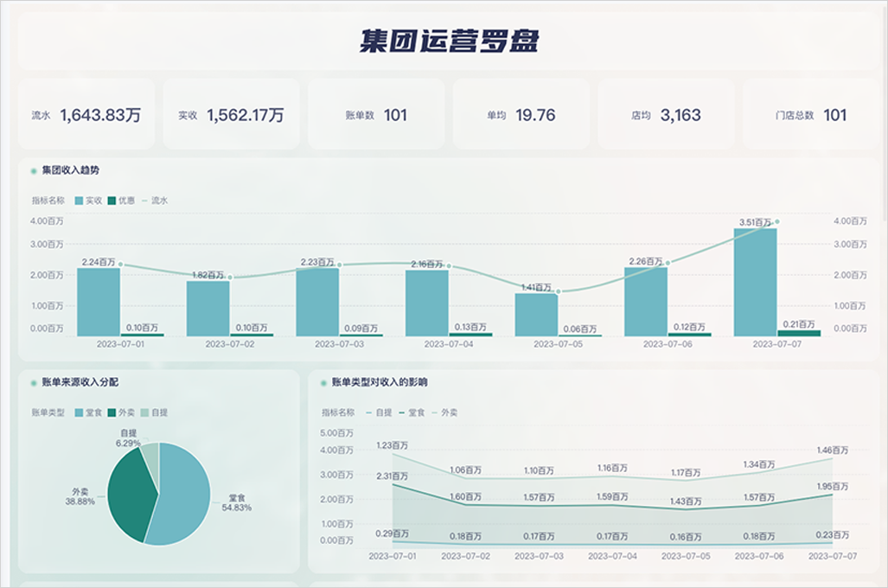This screenshot has height=588, width=888.
Task: Click the bullet icon beside 账单类型对收入的影响 title
Action: pyautogui.click(x=323, y=381)
